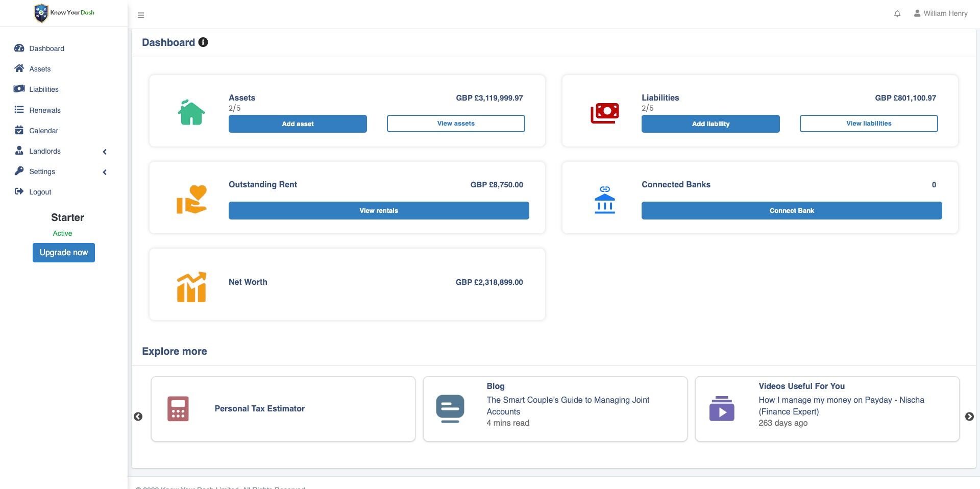Click the Settings key icon in sidebar

19,171
